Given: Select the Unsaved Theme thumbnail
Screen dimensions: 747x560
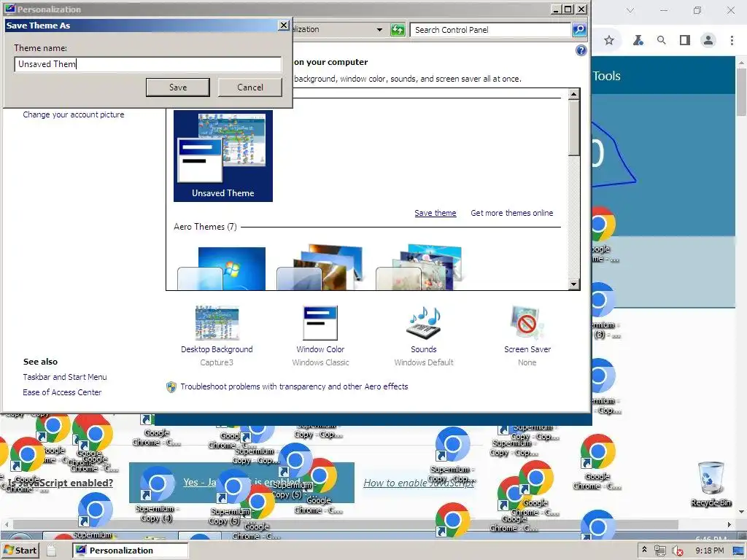Looking at the screenshot, I should (x=223, y=156).
